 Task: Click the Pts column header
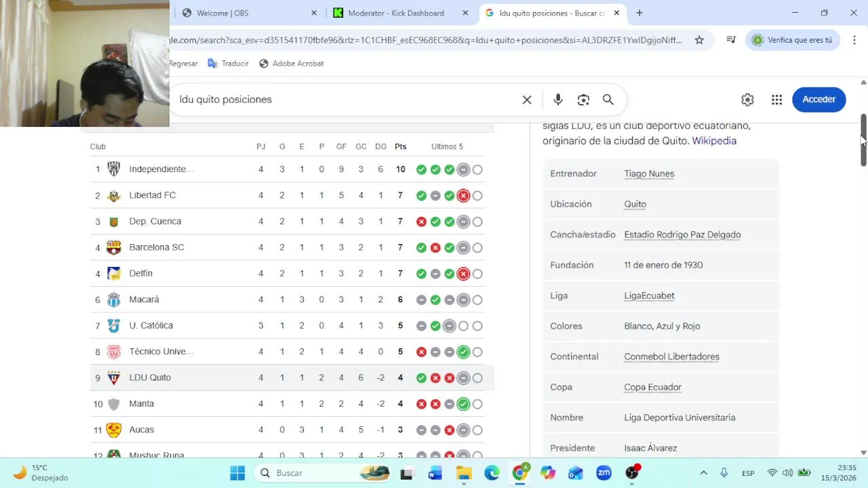click(400, 146)
